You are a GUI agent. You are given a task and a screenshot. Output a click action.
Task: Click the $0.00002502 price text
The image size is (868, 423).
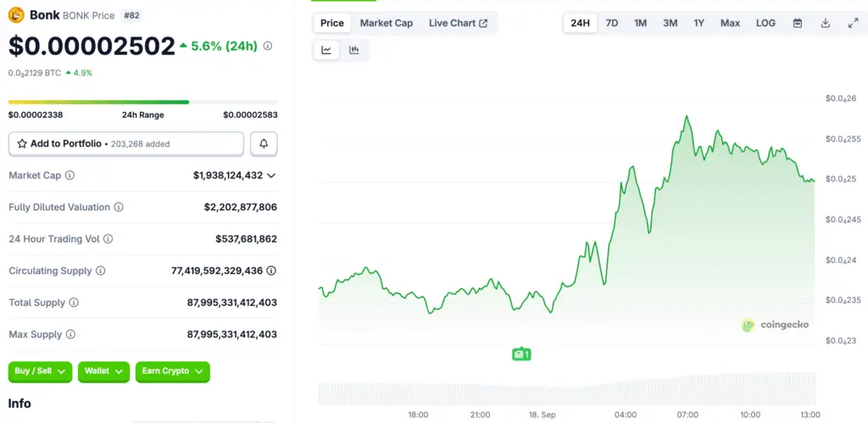pos(92,47)
